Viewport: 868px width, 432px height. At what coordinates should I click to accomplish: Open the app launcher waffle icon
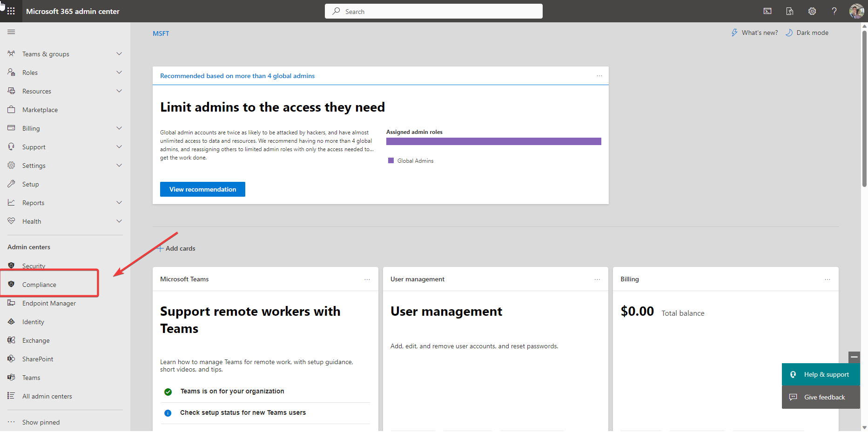coord(11,11)
